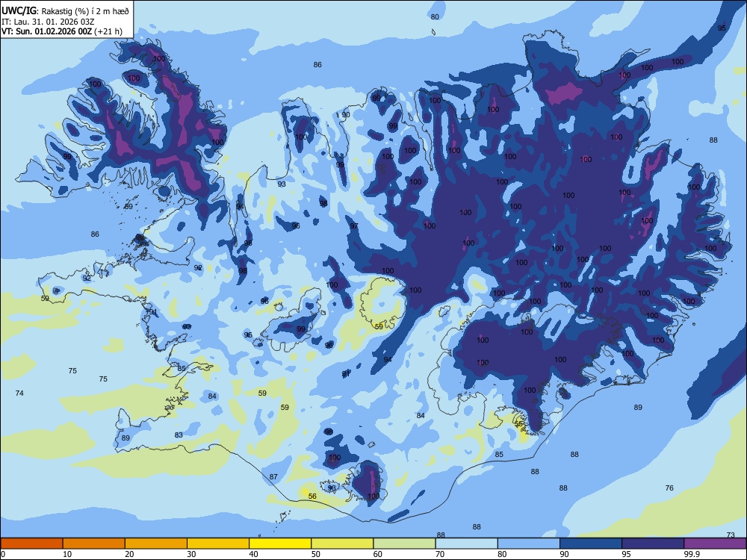Click the map value '80' over the sea

pos(435,16)
